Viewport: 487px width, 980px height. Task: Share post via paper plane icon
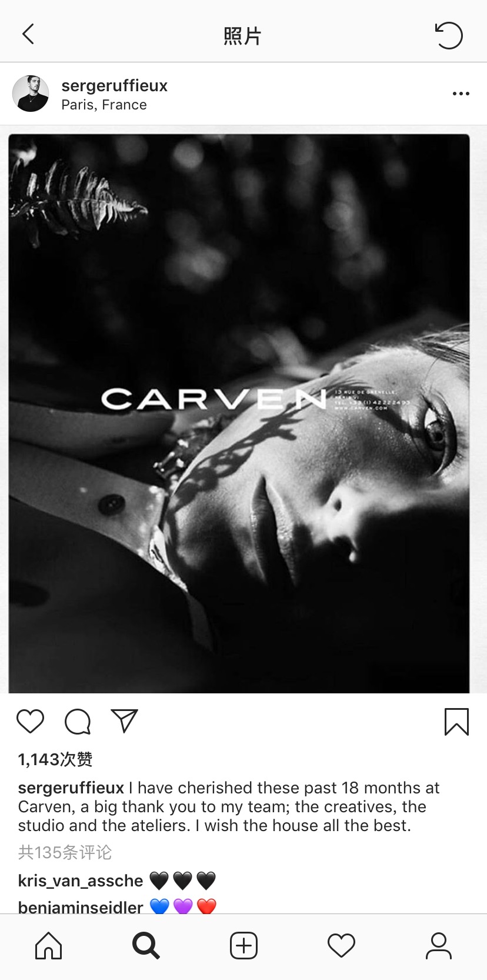pyautogui.click(x=124, y=721)
